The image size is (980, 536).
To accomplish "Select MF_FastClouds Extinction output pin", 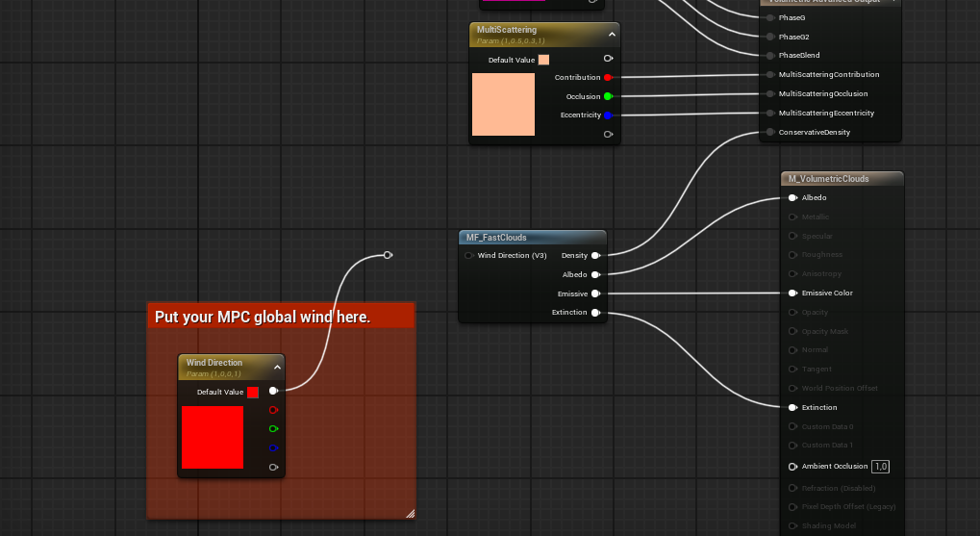I will 595,312.
